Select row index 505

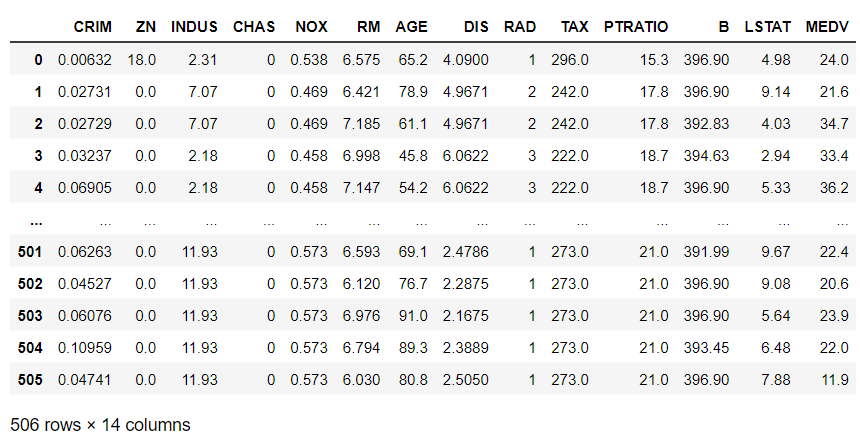point(30,380)
